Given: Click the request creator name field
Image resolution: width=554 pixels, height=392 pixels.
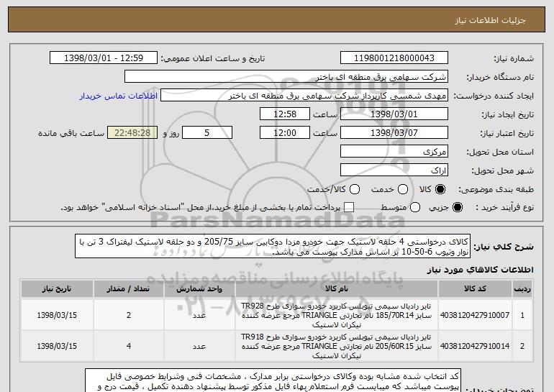Looking at the screenshot, I should click(304, 96).
